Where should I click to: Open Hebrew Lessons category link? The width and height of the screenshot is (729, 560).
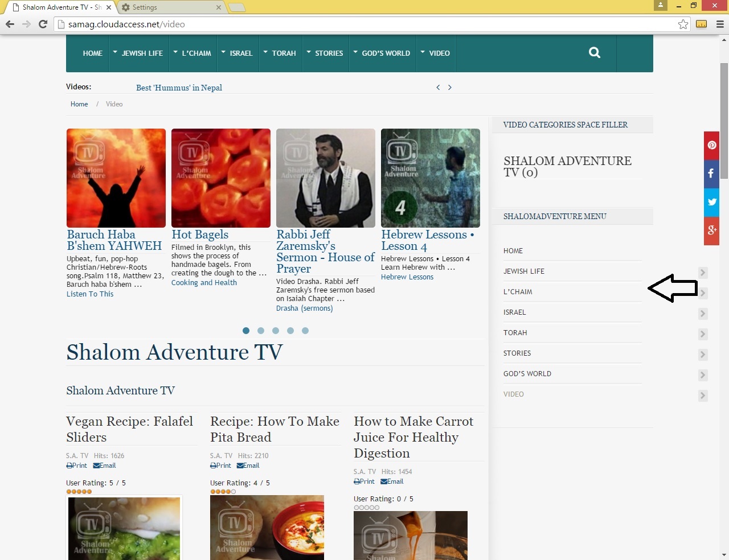(x=407, y=277)
